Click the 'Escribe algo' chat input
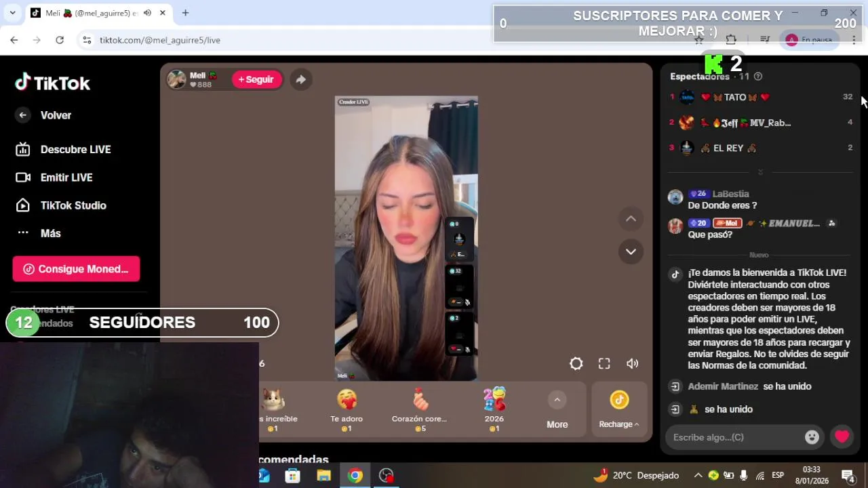Viewport: 868px width, 488px height. click(736, 437)
